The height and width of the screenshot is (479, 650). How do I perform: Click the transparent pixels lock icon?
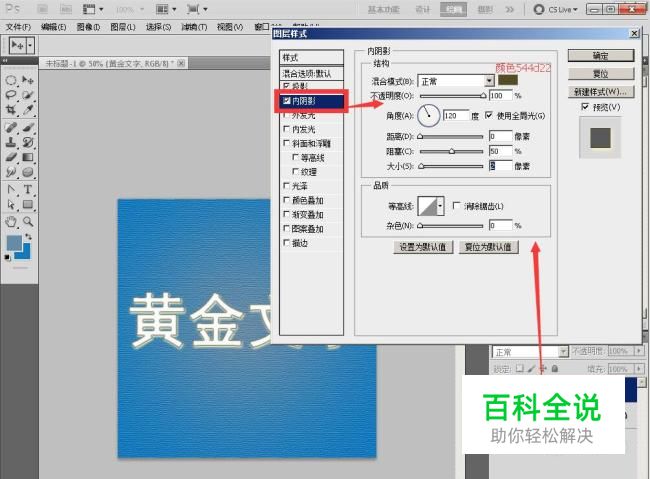520,368
